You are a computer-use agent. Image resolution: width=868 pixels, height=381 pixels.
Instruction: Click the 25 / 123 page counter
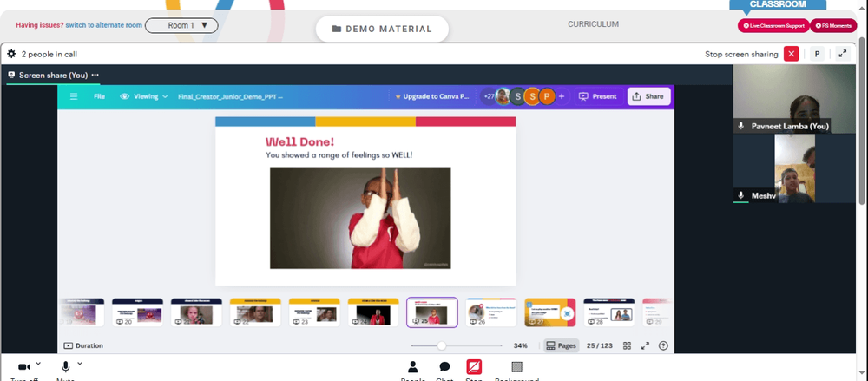tap(600, 345)
